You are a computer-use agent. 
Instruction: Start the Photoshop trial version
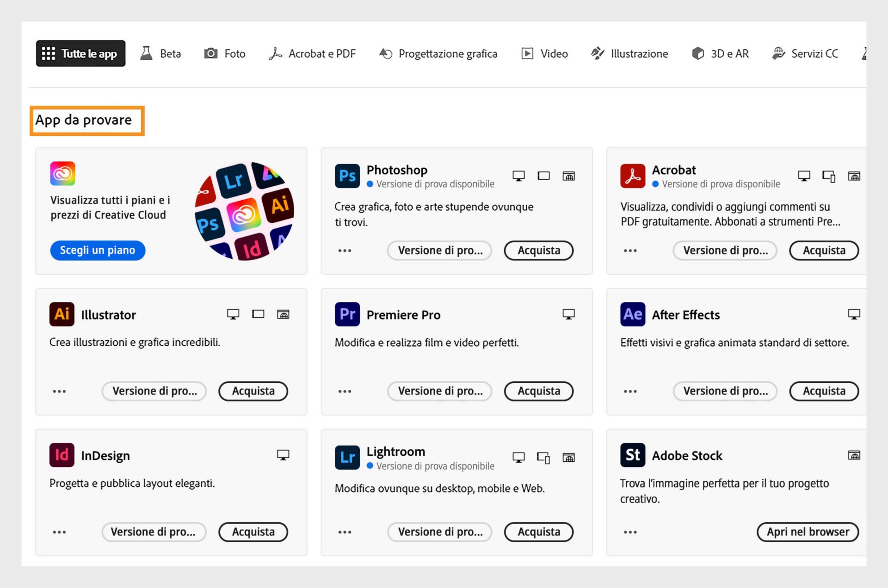[439, 251]
